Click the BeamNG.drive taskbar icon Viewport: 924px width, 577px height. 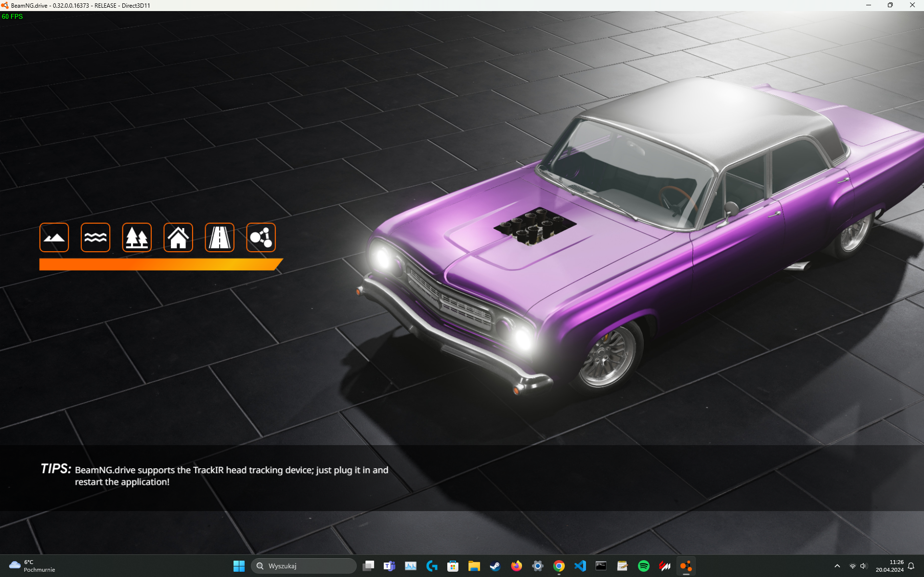coord(686,566)
